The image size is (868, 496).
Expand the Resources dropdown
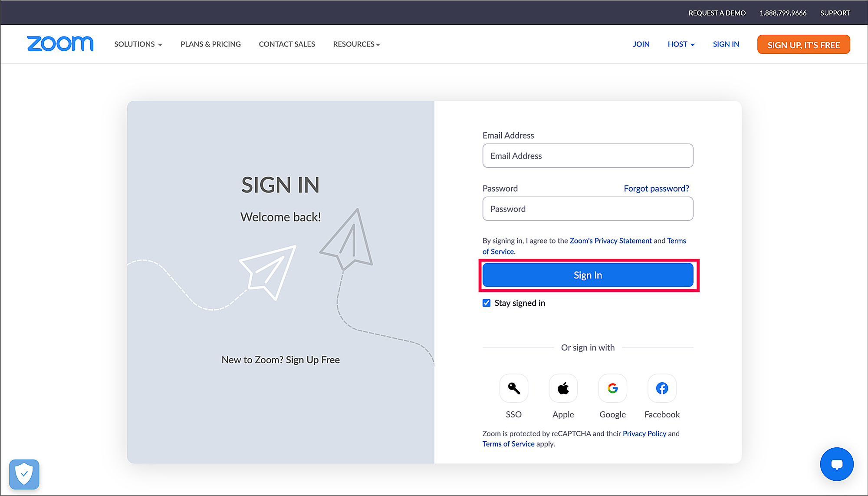click(x=356, y=44)
